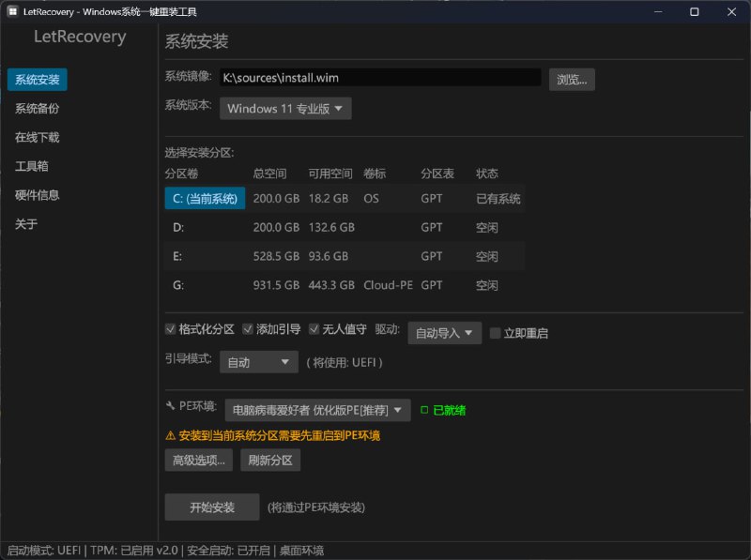Open 高级选项 settings
This screenshot has width=751, height=560.
pyautogui.click(x=197, y=460)
